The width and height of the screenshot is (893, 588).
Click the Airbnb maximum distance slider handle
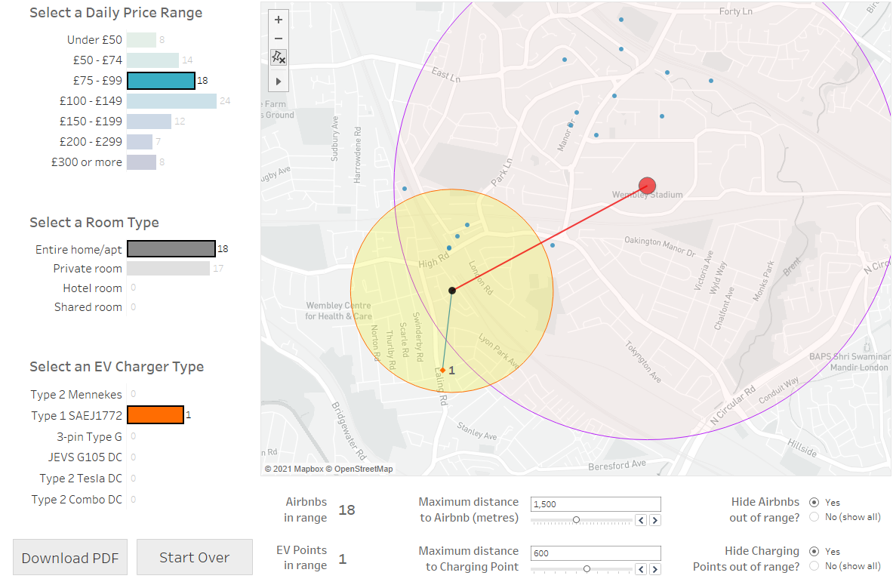click(576, 520)
